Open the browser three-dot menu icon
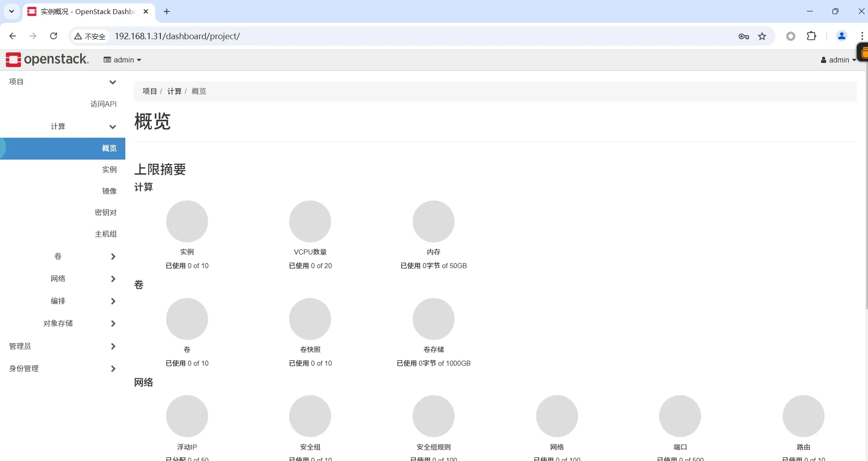This screenshot has width=868, height=461. pyautogui.click(x=861, y=36)
